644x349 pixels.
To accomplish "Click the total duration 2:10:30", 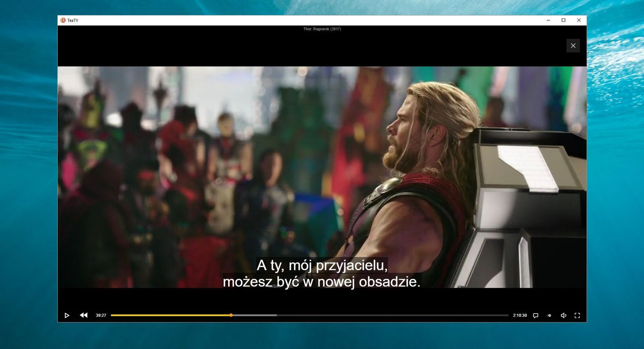I will click(520, 315).
